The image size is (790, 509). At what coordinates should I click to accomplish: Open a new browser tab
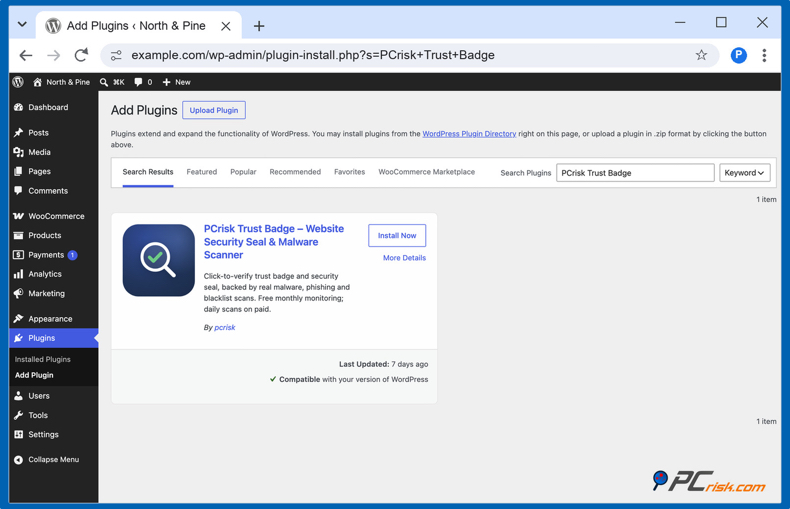[259, 26]
